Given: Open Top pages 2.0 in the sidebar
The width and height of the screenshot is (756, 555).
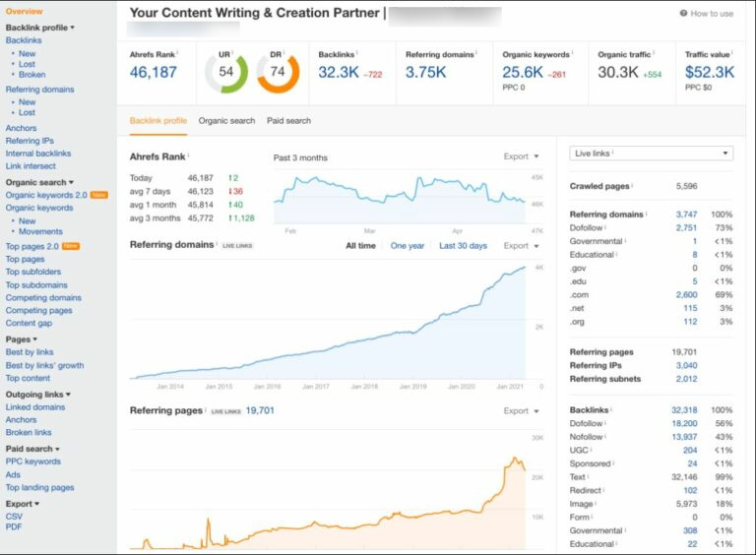Looking at the screenshot, I should click(x=31, y=246).
